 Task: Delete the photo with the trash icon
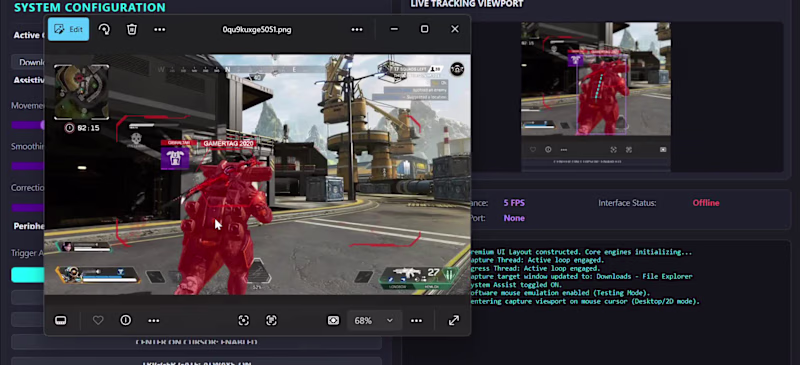pyautogui.click(x=132, y=30)
